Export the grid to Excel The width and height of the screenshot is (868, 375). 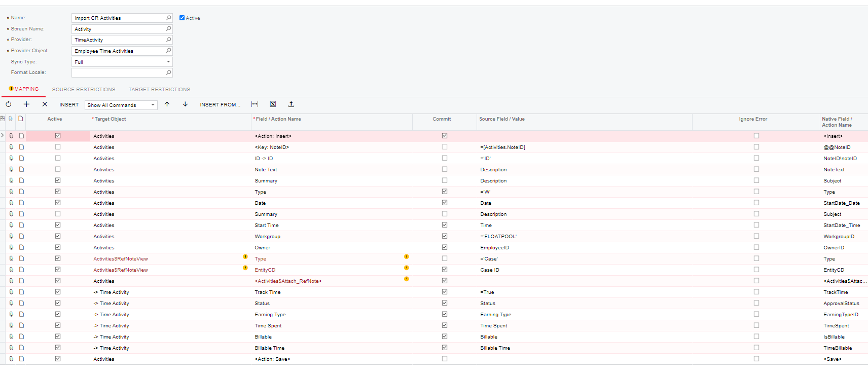click(273, 104)
